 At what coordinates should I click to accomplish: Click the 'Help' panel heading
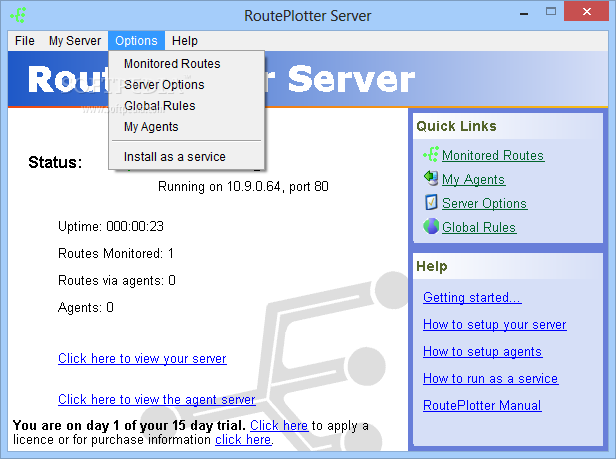(432, 266)
